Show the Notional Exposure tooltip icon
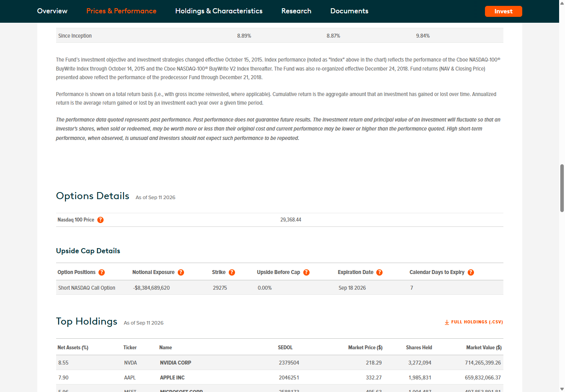The image size is (565, 392). (181, 272)
